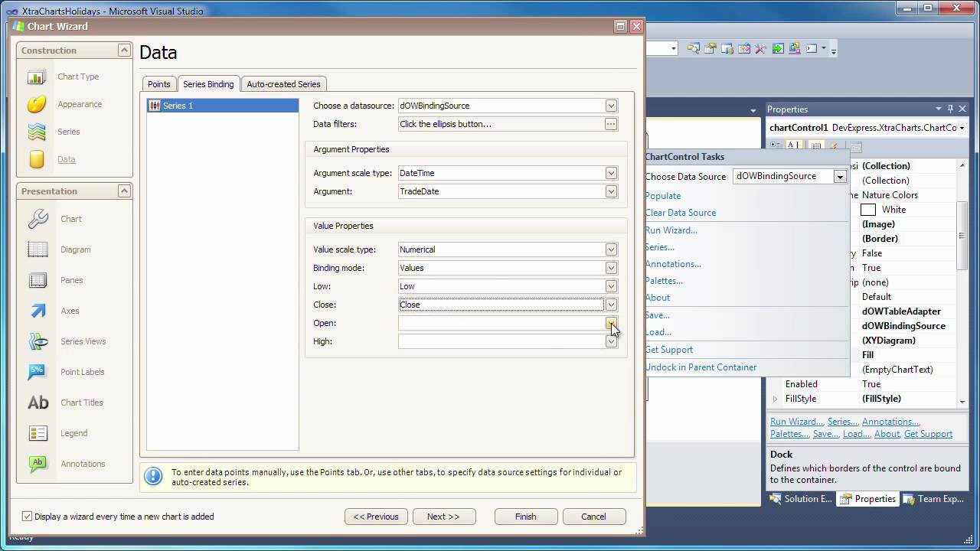Open the Close value dropdown
980x551 pixels.
pos(611,305)
